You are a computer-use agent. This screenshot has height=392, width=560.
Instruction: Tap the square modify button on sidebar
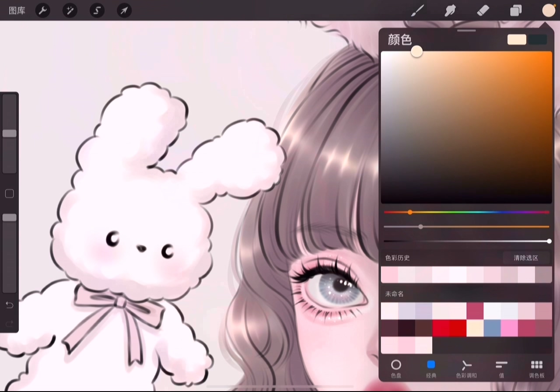9,193
